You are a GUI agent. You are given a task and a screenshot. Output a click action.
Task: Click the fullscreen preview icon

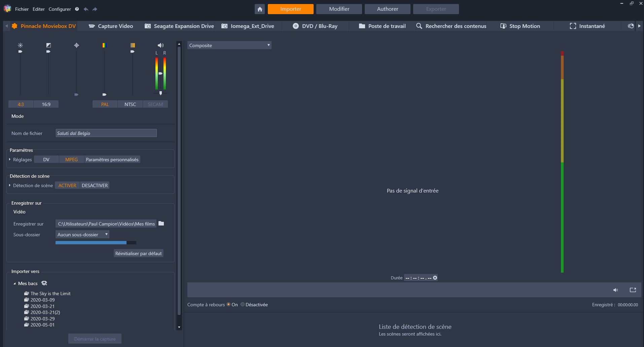click(633, 290)
